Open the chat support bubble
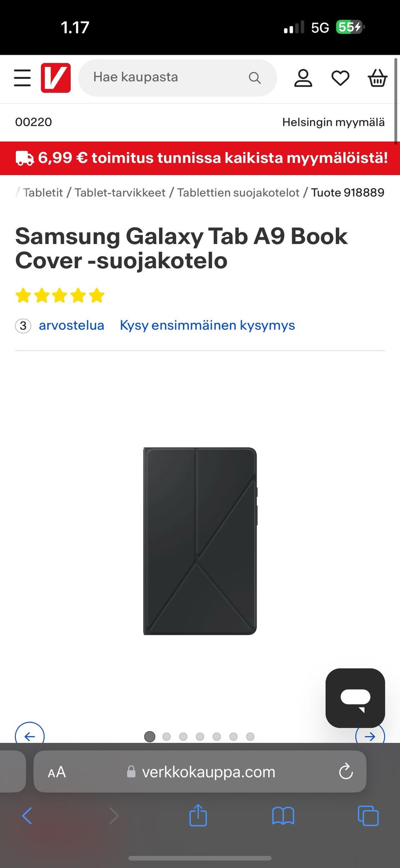This screenshot has height=868, width=400. coord(355,698)
